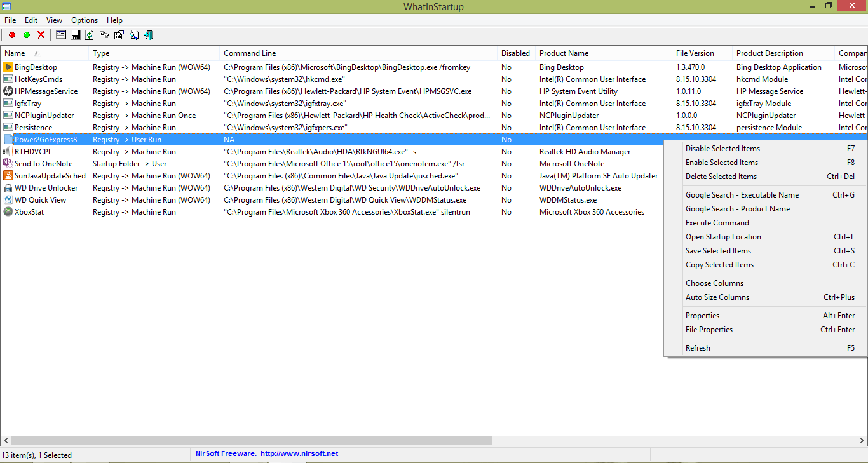868x463 pixels.
Task: Select the Power2GoExpress8 entry name
Action: [46, 140]
